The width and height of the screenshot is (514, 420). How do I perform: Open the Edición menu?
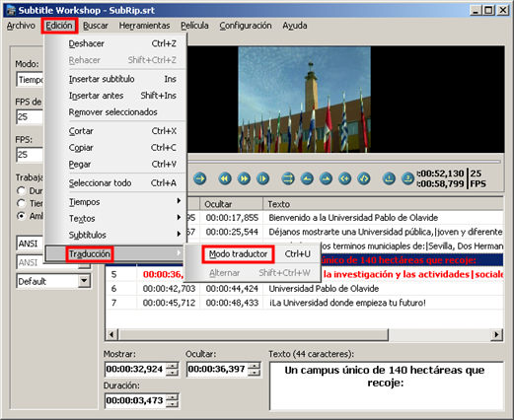click(59, 26)
